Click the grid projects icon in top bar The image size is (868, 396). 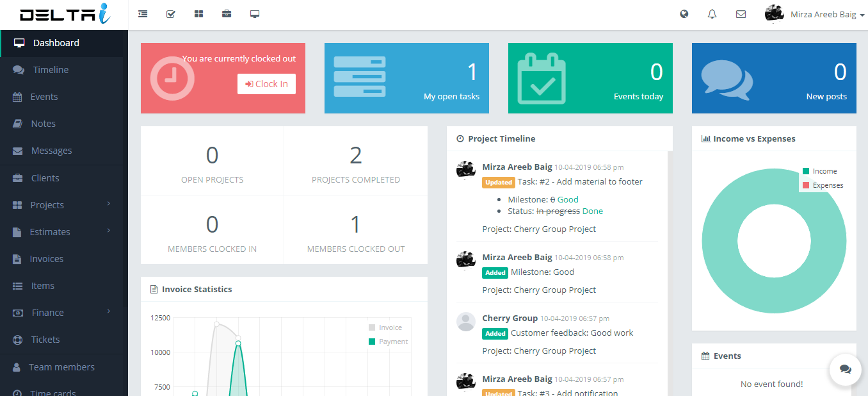pyautogui.click(x=198, y=14)
